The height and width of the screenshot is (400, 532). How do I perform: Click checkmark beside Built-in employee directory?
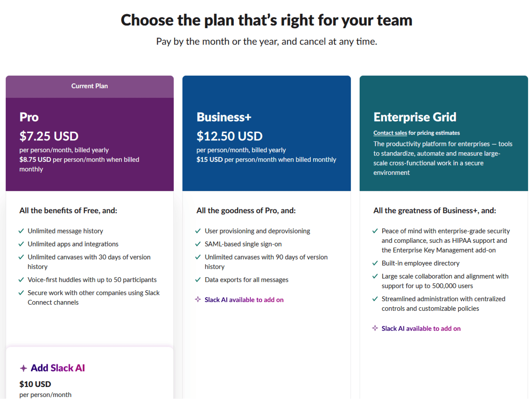(375, 263)
